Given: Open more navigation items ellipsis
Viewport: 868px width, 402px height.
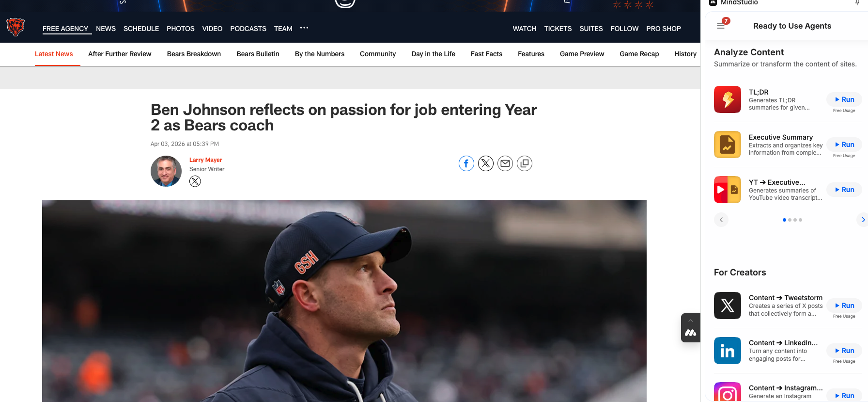Looking at the screenshot, I should tap(304, 28).
